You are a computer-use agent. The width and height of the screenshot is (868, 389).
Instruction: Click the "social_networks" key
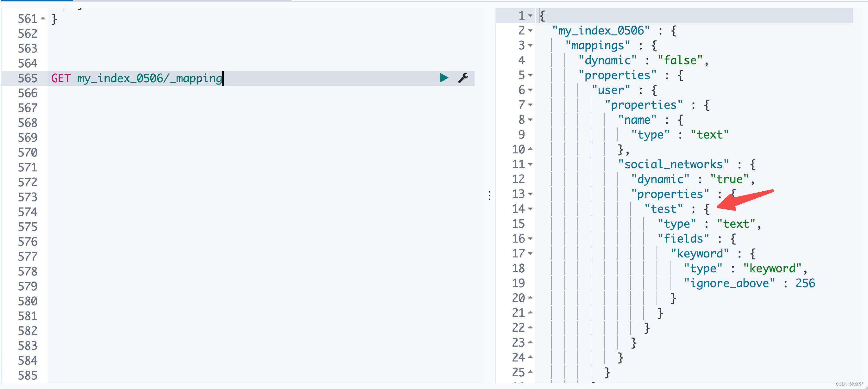(673, 164)
